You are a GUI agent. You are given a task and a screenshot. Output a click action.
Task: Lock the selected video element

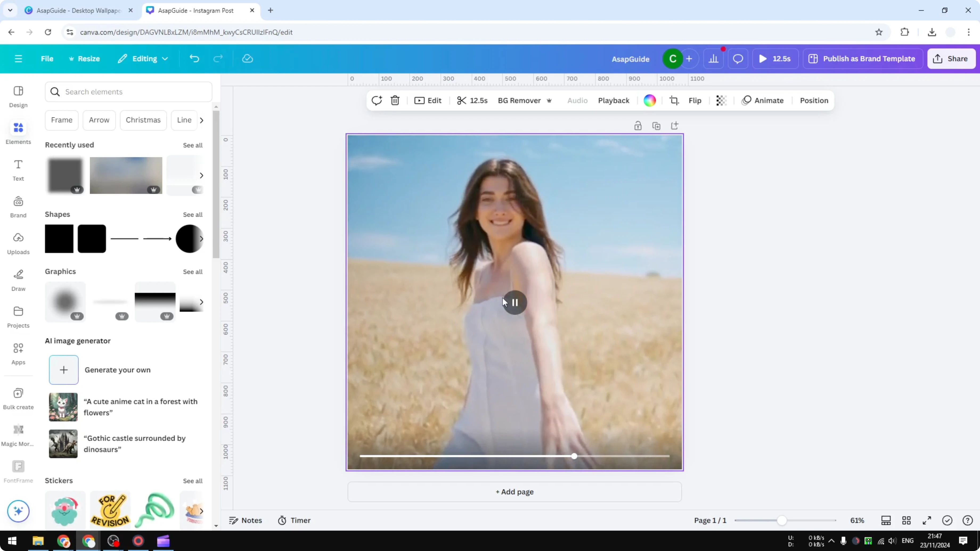[x=638, y=125]
